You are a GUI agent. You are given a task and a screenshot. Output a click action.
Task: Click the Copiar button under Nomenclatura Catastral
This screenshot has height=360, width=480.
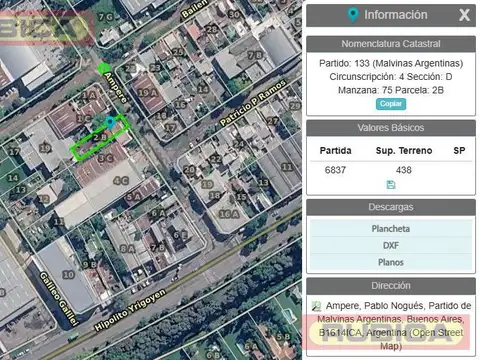point(391,104)
